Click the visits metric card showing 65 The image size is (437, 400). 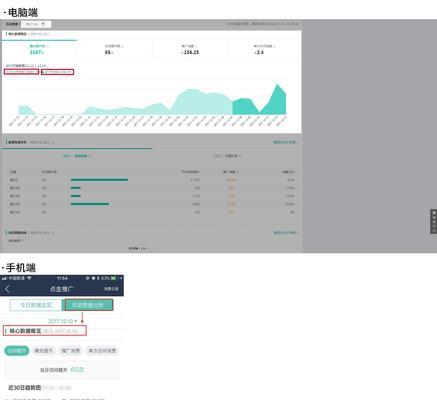(x=115, y=50)
